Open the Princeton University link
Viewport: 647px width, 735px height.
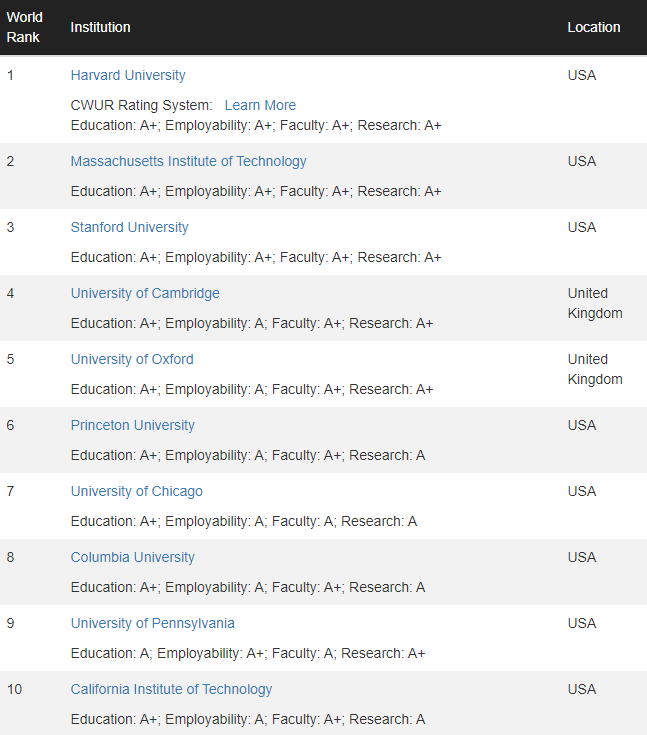tap(133, 425)
